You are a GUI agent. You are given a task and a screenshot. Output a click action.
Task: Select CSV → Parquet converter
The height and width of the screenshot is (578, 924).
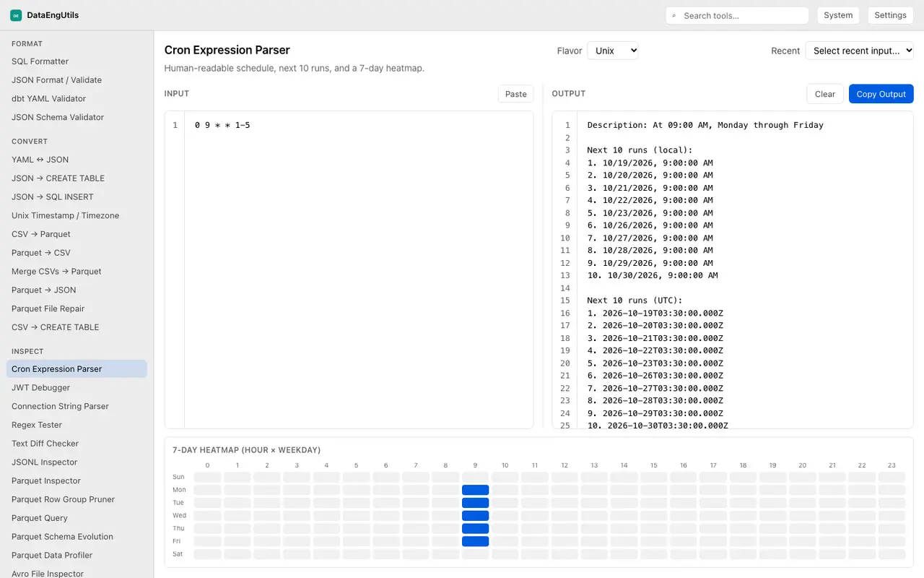(x=77, y=234)
